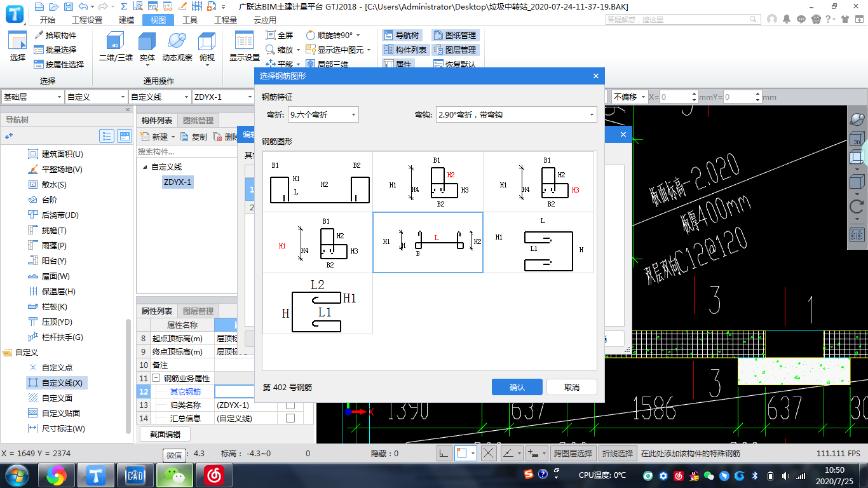This screenshot has width=868, height=488.
Task: Switch to 图层管理 tab in properties panel
Action: point(198,311)
